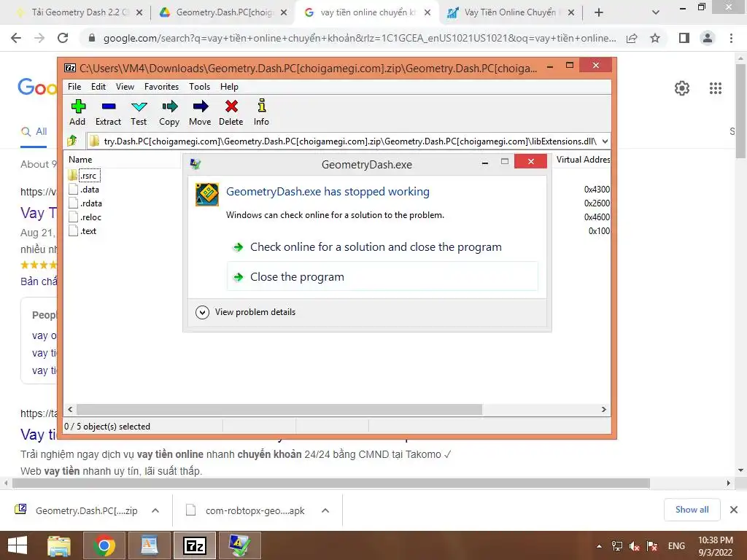Open Geometry.Dash.PC zip download options chevron
This screenshot has height=560, width=747.
tap(155, 510)
